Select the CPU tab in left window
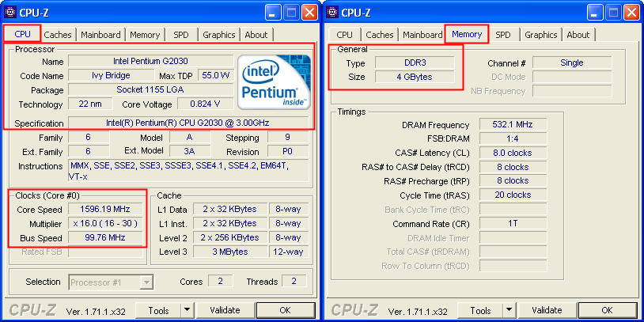 pyautogui.click(x=23, y=34)
